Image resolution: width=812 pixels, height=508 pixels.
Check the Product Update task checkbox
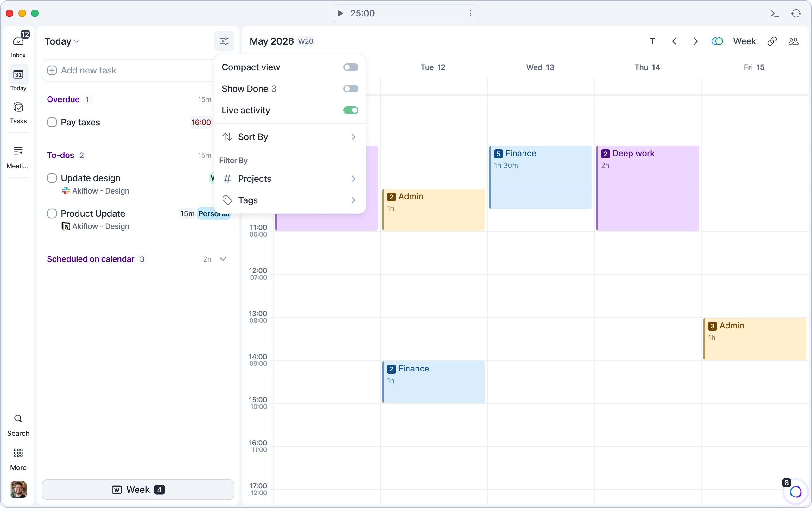(52, 213)
